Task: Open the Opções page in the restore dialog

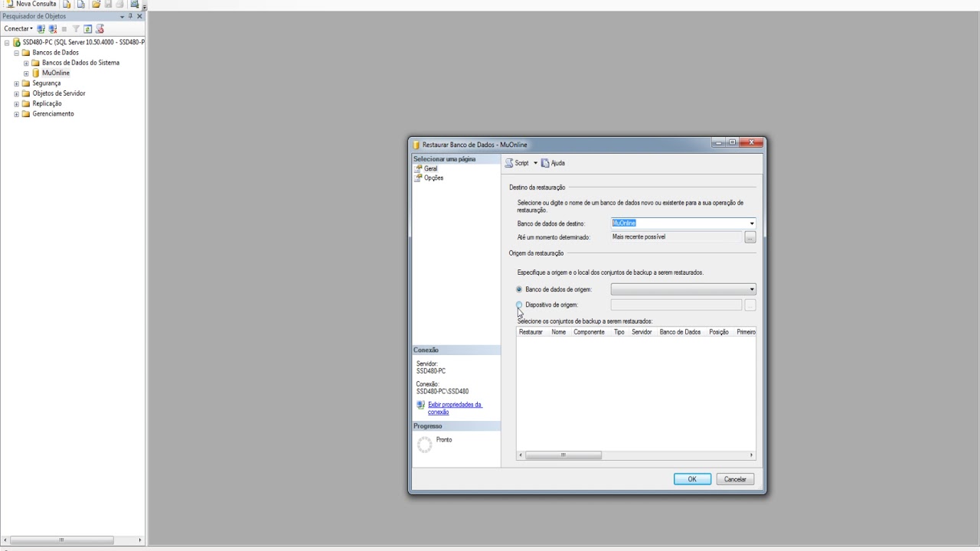Action: [x=433, y=178]
